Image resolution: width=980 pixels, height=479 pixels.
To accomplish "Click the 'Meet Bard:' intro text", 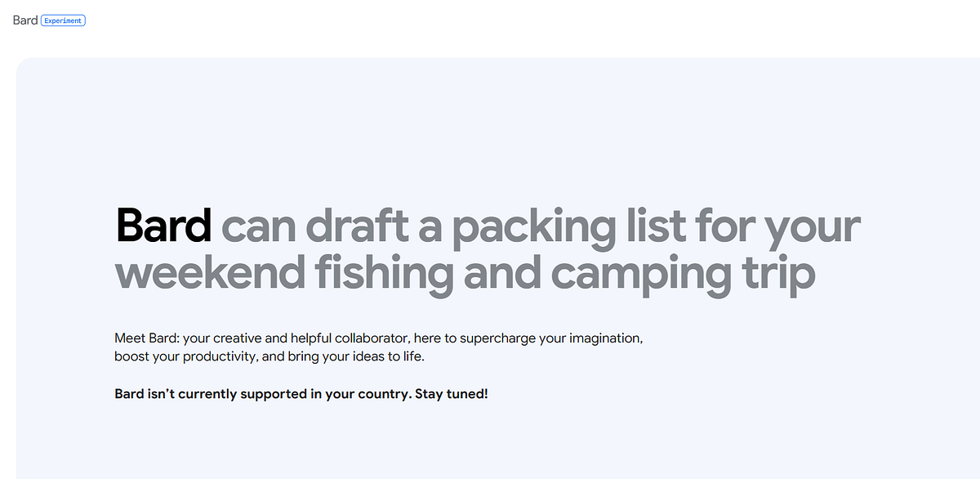I will pyautogui.click(x=147, y=338).
